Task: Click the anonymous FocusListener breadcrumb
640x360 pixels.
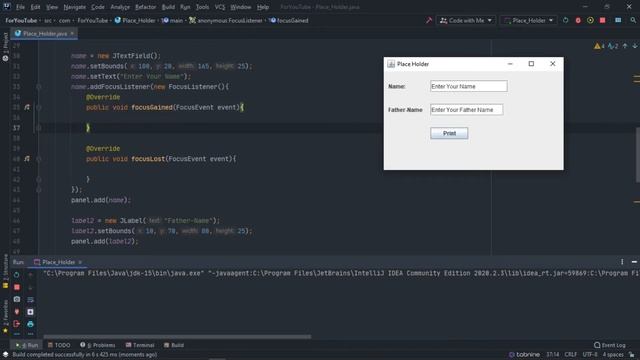Action: (226, 20)
